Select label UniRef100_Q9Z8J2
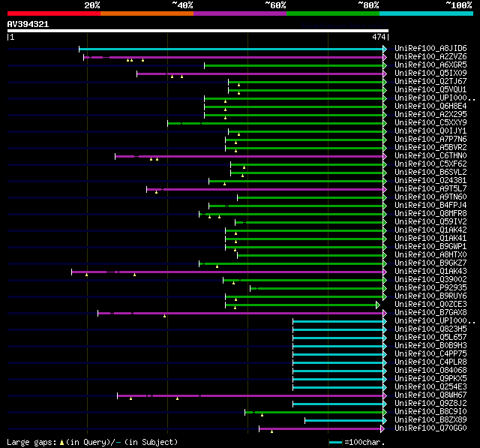Image resolution: width=480 pixels, height=448 pixels. coord(430,404)
